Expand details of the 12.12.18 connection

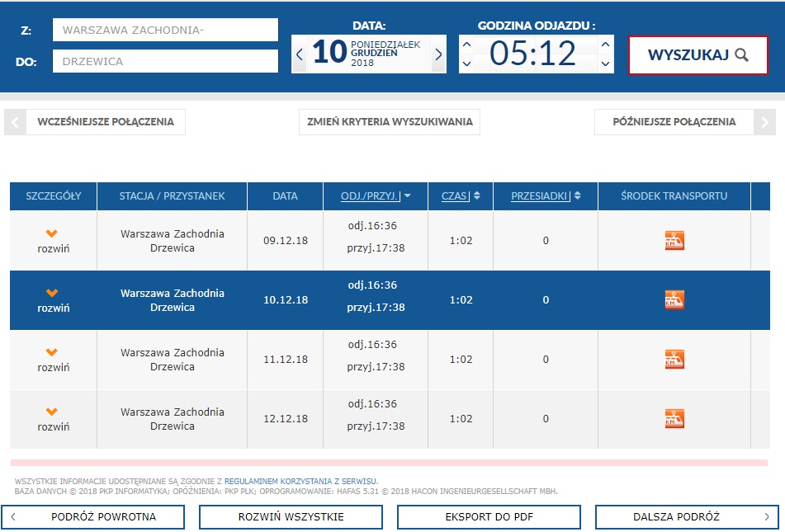(53, 419)
